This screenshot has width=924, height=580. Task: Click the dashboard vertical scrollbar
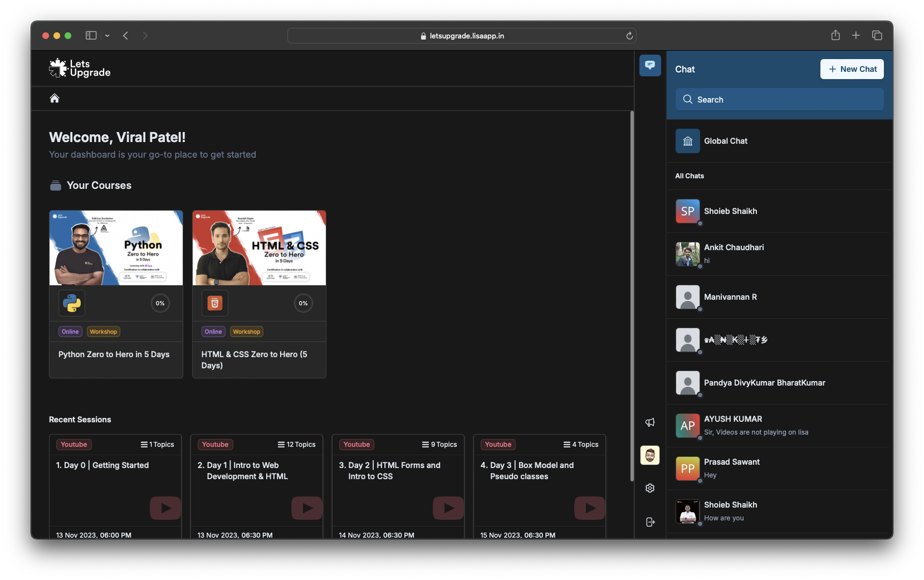click(632, 295)
